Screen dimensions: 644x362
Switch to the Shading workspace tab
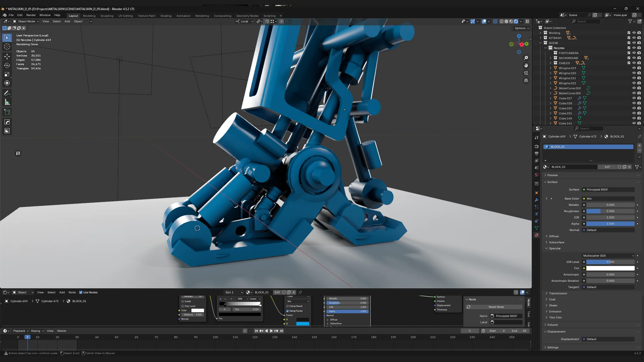tap(166, 16)
